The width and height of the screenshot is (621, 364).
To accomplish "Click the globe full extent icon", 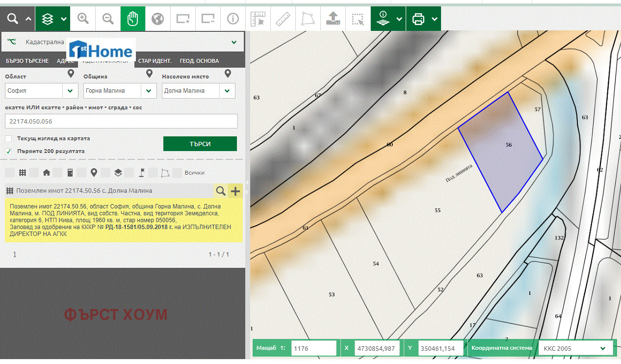I will click(157, 19).
